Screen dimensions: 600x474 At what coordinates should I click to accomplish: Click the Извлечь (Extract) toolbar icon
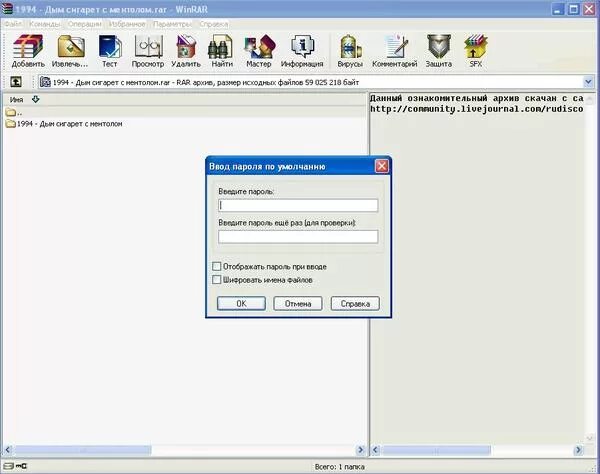[70, 51]
